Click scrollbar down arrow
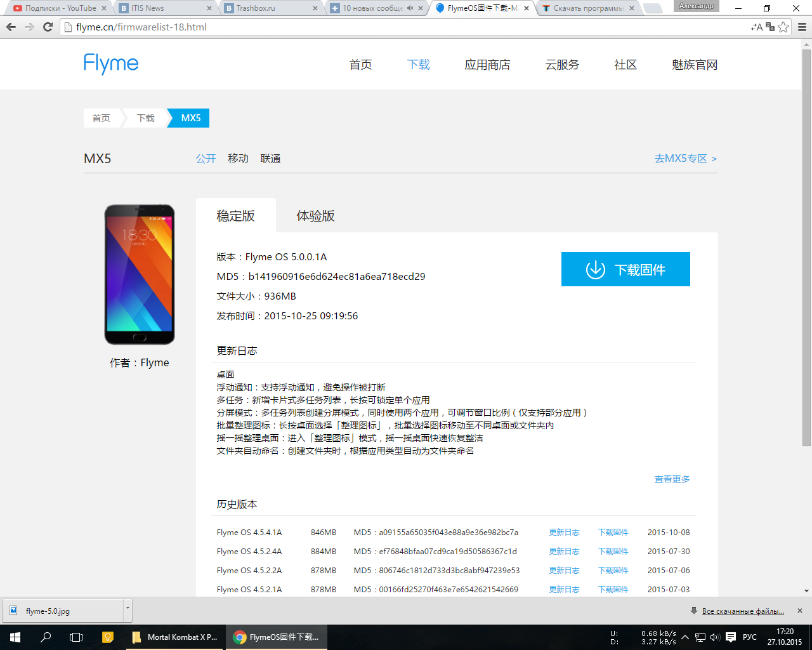The image size is (812, 650). click(806, 591)
